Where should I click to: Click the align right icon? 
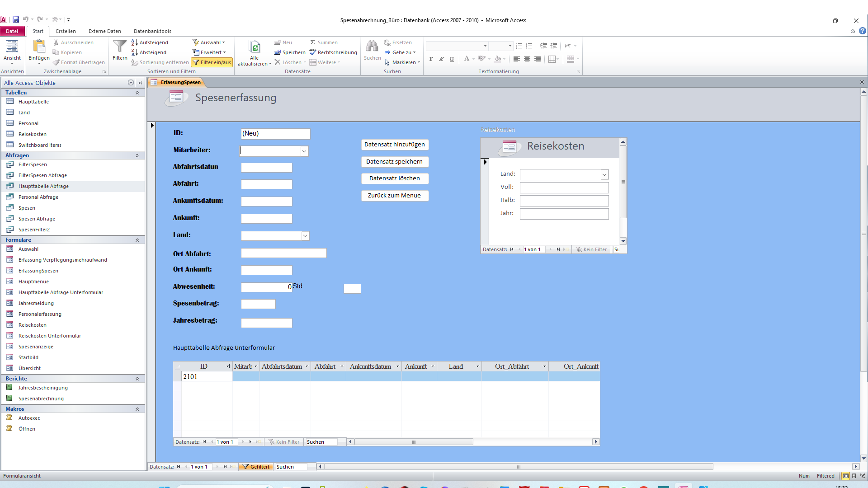pos(538,59)
